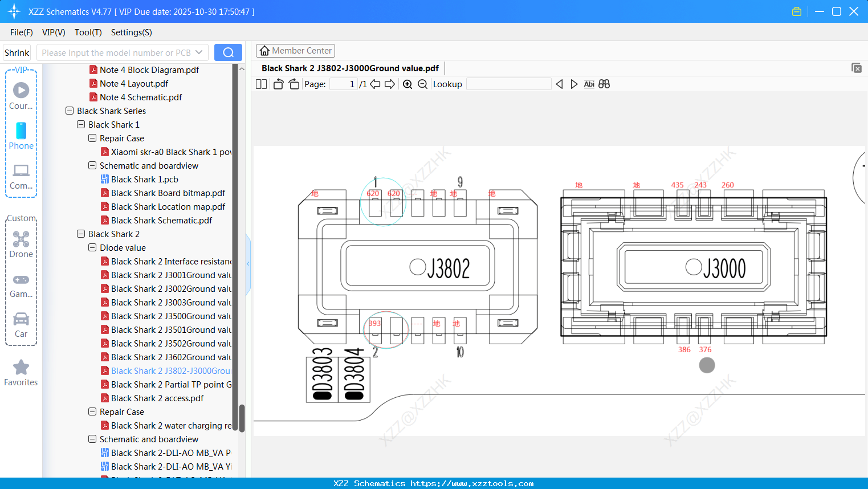
Task: Select the Drone category in sidebar
Action: (21, 244)
